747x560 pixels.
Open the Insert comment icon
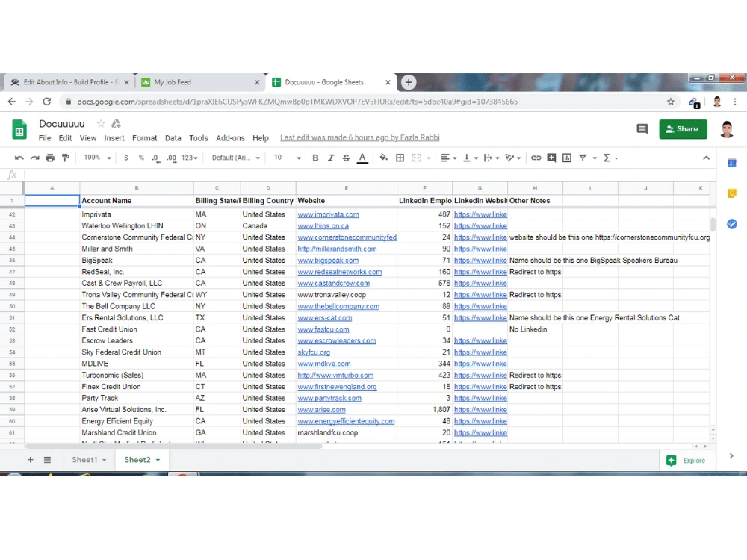point(551,158)
